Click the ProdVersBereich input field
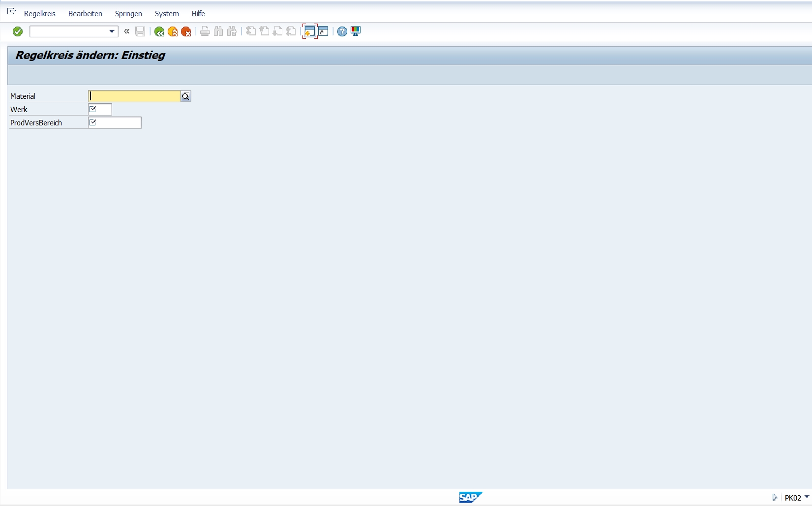This screenshot has height=506, width=812. 115,122
